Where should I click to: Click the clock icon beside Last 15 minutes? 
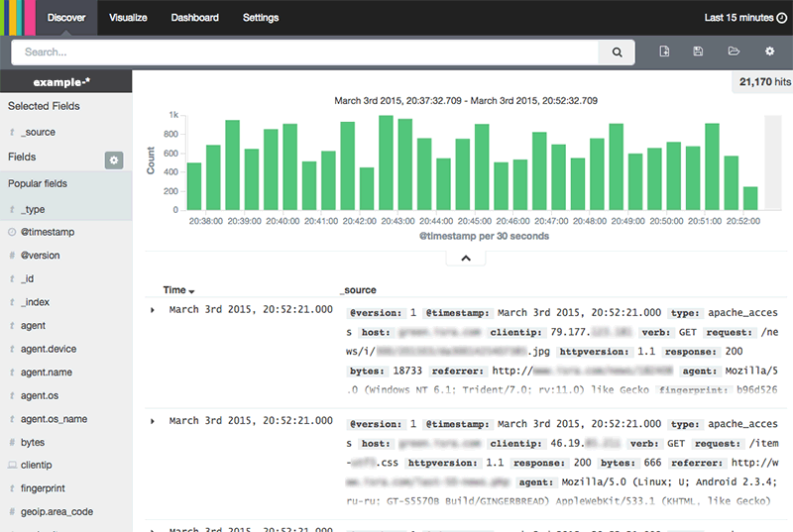coord(782,18)
